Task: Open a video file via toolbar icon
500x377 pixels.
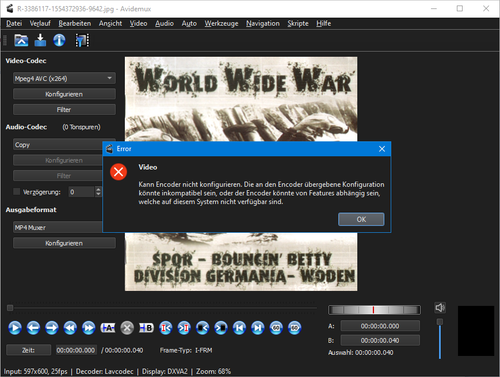Action: coord(21,40)
